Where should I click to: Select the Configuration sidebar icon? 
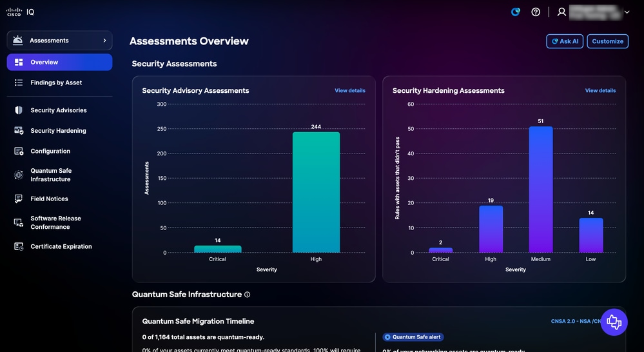19,151
